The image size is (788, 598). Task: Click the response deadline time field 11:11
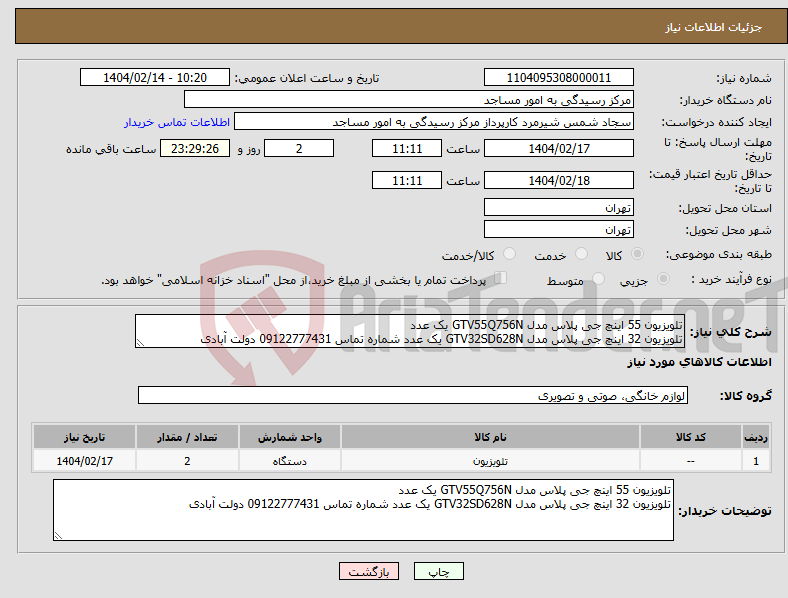pos(407,148)
